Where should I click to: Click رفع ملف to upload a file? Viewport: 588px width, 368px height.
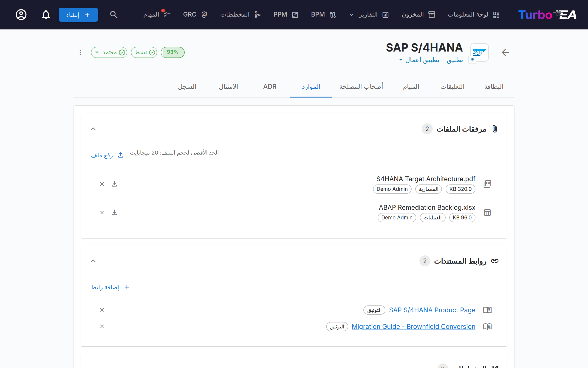click(107, 155)
